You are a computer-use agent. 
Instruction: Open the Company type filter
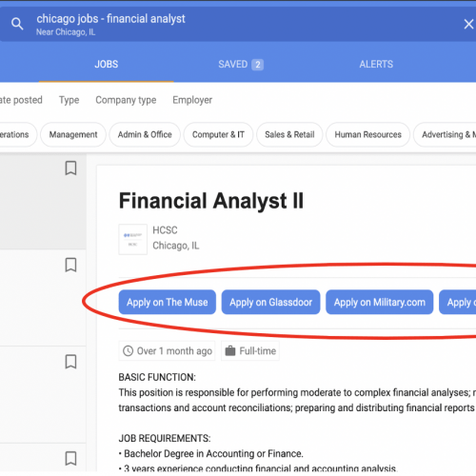(x=126, y=100)
